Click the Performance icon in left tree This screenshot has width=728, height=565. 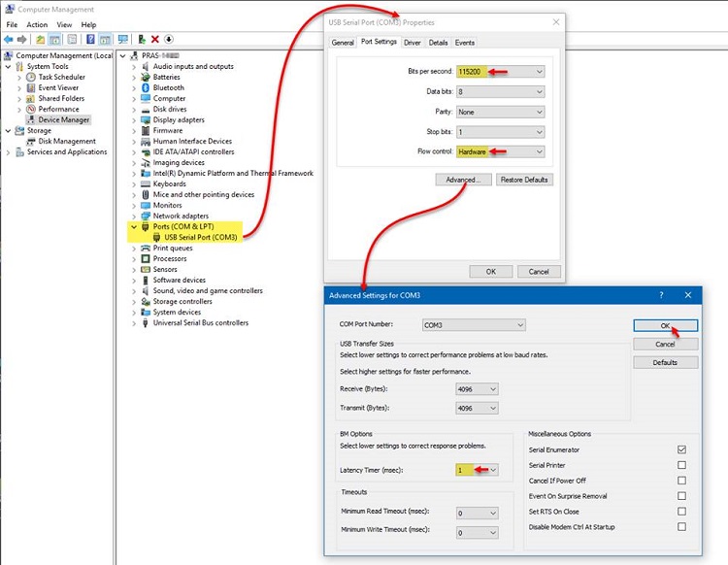(x=31, y=109)
